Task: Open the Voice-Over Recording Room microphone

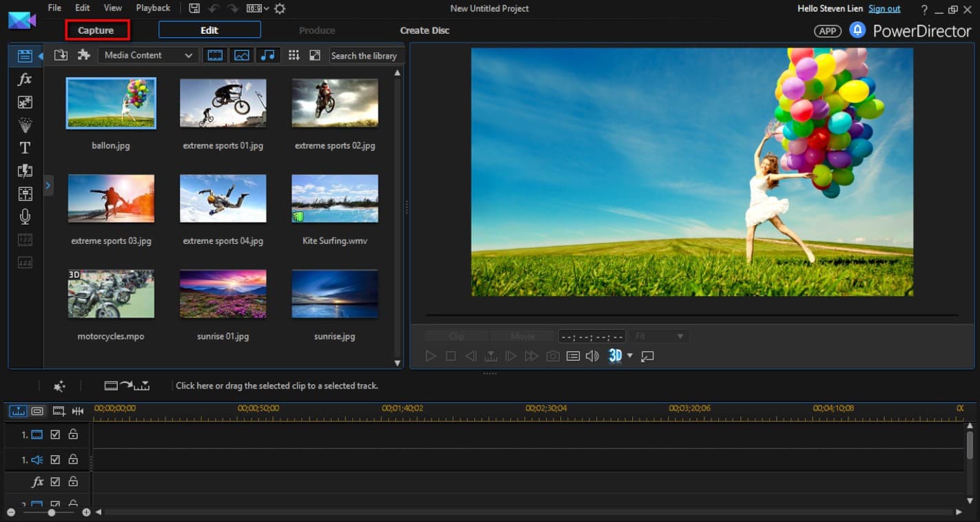Action: click(x=25, y=217)
